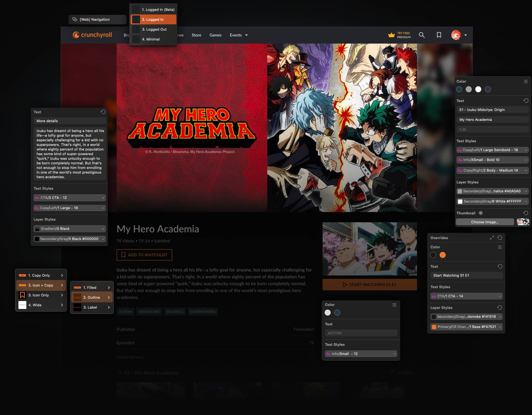
Task: Reset the Text field in Overrides panel
Action: [x=500, y=266]
